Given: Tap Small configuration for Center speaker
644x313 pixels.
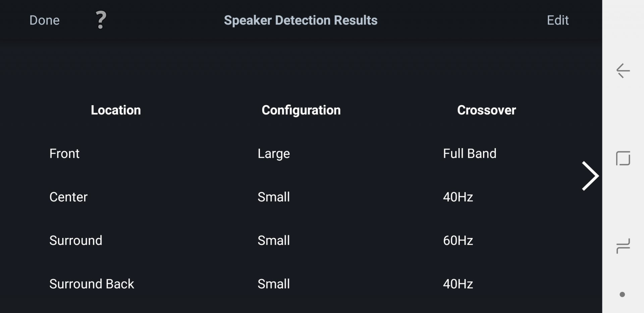Looking at the screenshot, I should [274, 197].
